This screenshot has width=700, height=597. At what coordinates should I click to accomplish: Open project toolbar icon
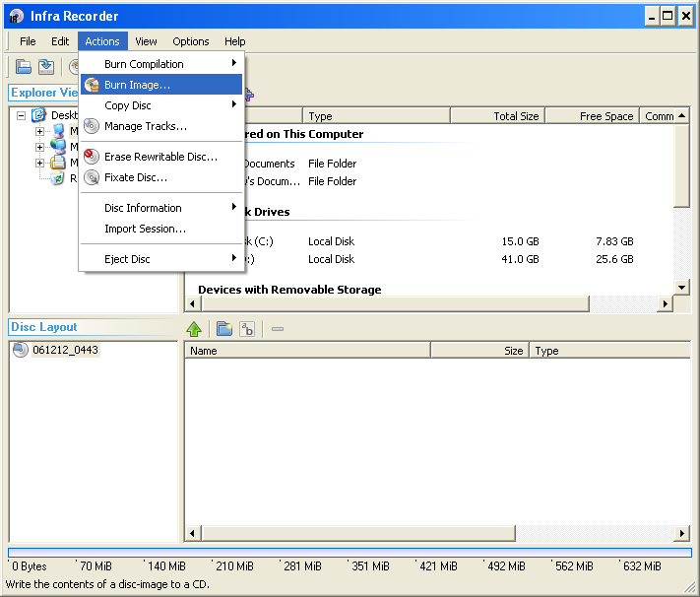pyautogui.click(x=24, y=67)
